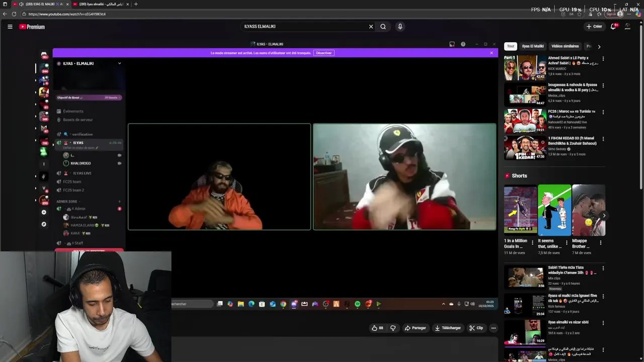Reload the page in the browser
The image size is (644, 362).
pos(14,14)
